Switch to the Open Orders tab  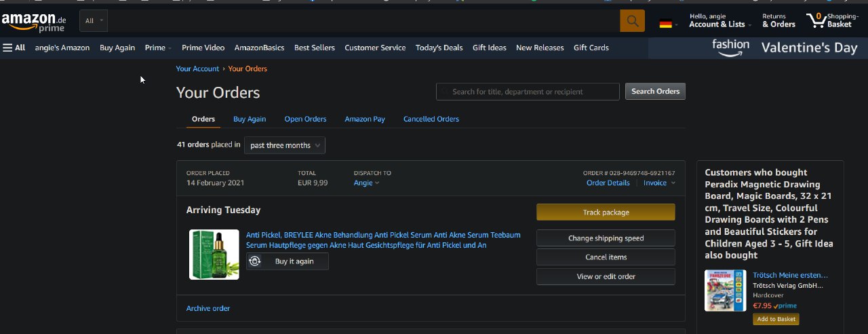point(305,119)
